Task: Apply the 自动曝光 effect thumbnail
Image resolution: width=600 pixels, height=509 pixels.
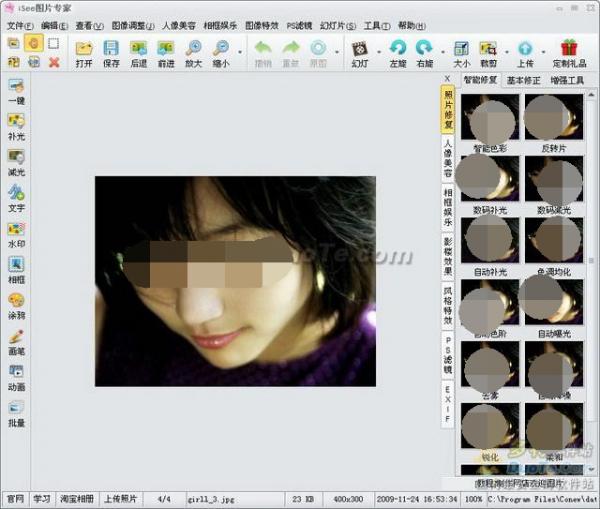Action: (x=554, y=302)
